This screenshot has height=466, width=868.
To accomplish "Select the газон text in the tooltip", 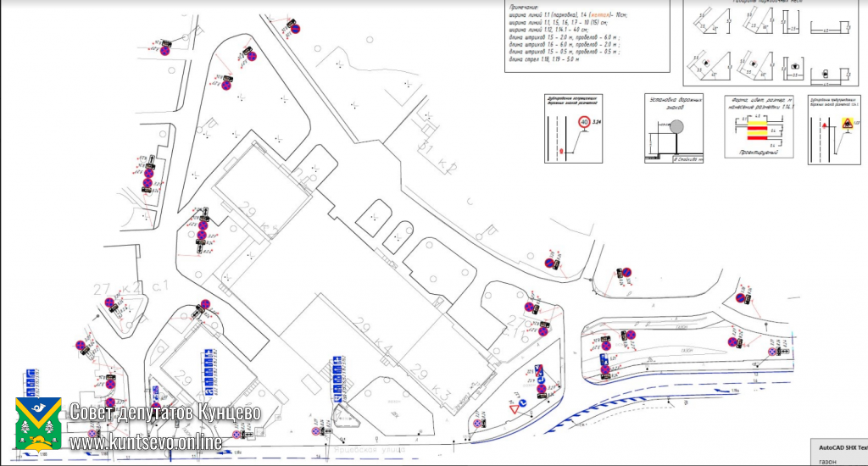I will 827,460.
